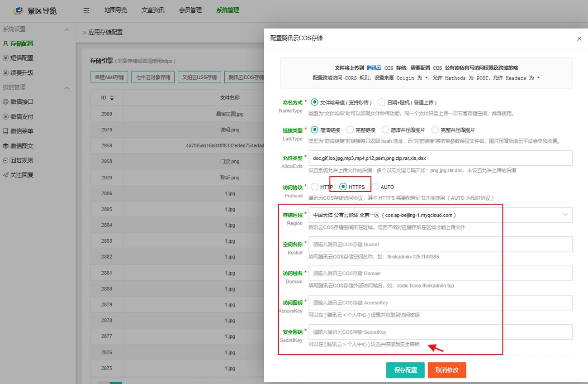
Task: Open 存储配置 via its sidebar icon
Action: (x=5, y=44)
